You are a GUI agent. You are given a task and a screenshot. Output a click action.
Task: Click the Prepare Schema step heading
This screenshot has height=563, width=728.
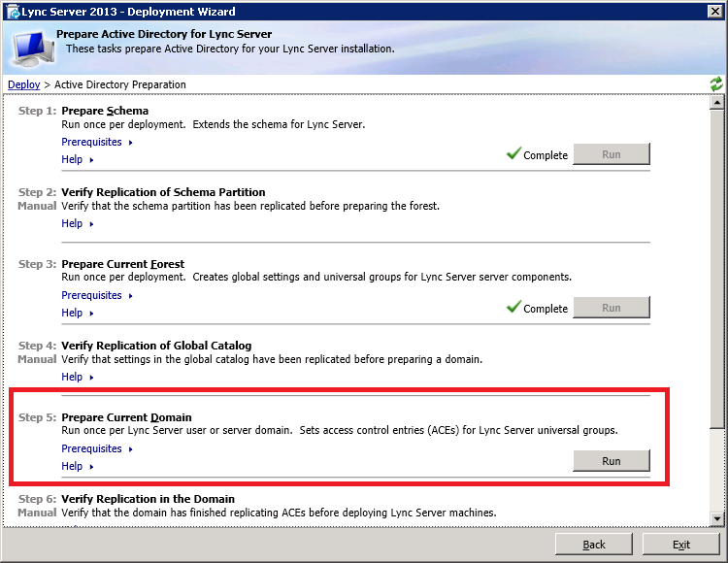tap(105, 111)
